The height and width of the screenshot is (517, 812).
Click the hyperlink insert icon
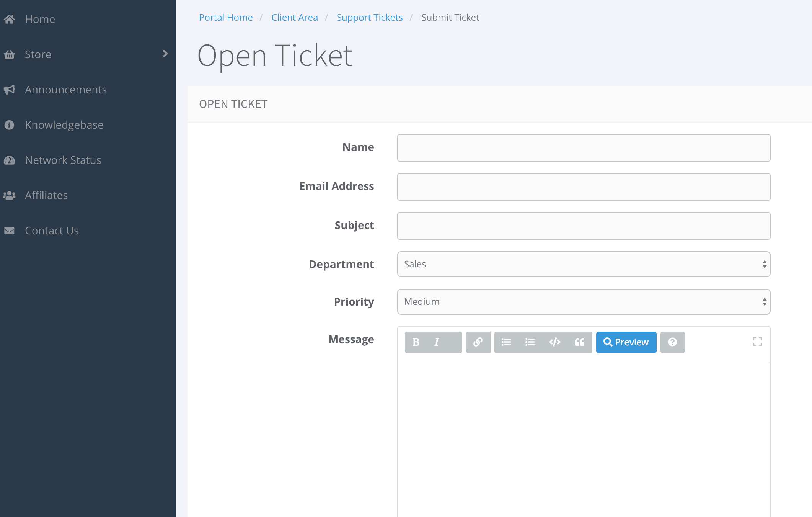[478, 342]
